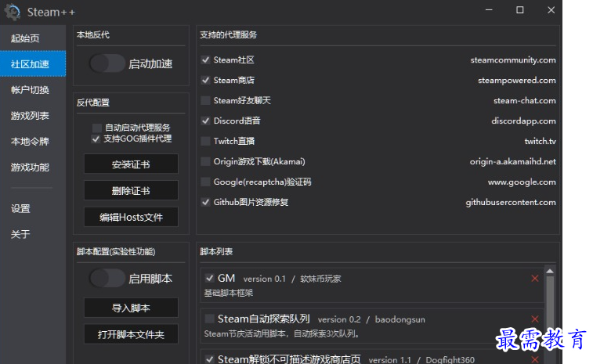Screen dimensions: 593x364
Task: Enable Steam自动探索队列 script checkbox
Action: point(209,319)
